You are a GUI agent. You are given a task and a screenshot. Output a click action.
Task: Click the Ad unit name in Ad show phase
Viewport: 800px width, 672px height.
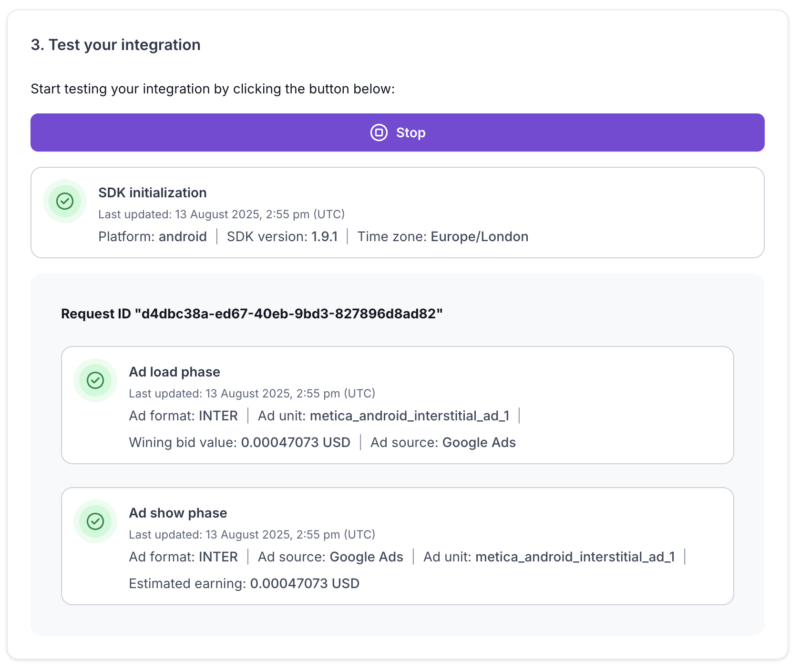[574, 557]
